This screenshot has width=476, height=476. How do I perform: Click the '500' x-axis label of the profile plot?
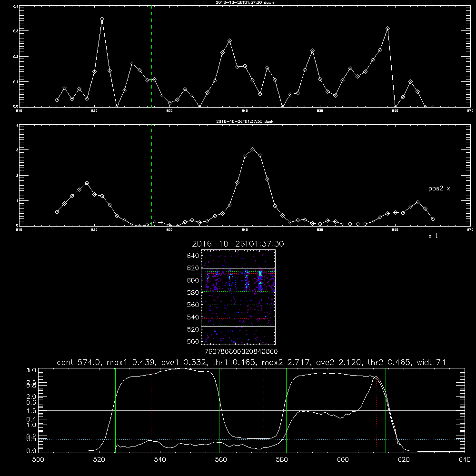point(38,460)
